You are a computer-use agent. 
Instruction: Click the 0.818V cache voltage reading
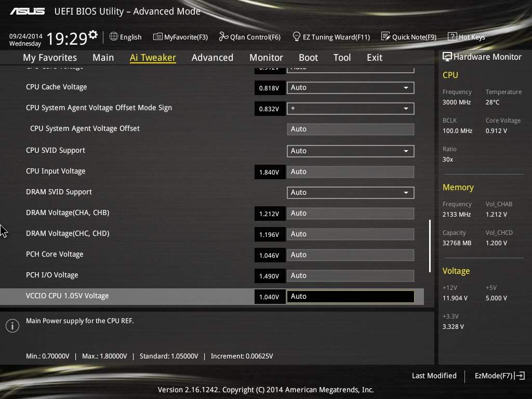pyautogui.click(x=269, y=88)
